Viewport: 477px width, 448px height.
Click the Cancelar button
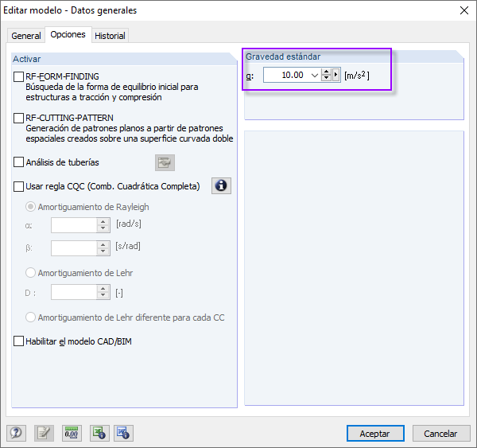[440, 434]
